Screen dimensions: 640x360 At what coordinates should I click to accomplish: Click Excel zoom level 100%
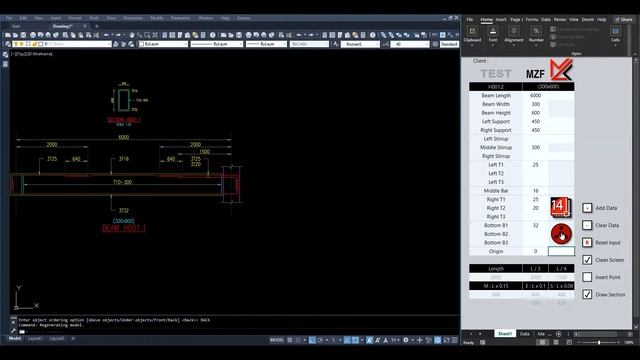coord(629,342)
